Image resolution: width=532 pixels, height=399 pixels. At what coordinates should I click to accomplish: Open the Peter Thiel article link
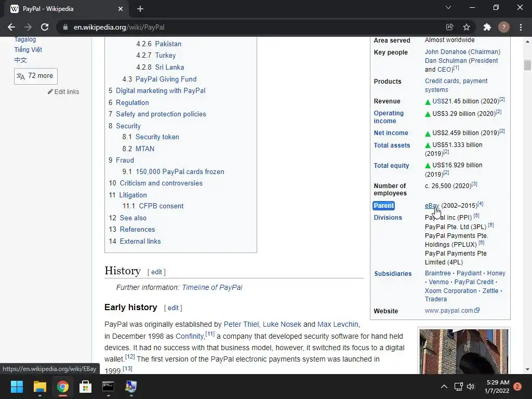click(241, 324)
